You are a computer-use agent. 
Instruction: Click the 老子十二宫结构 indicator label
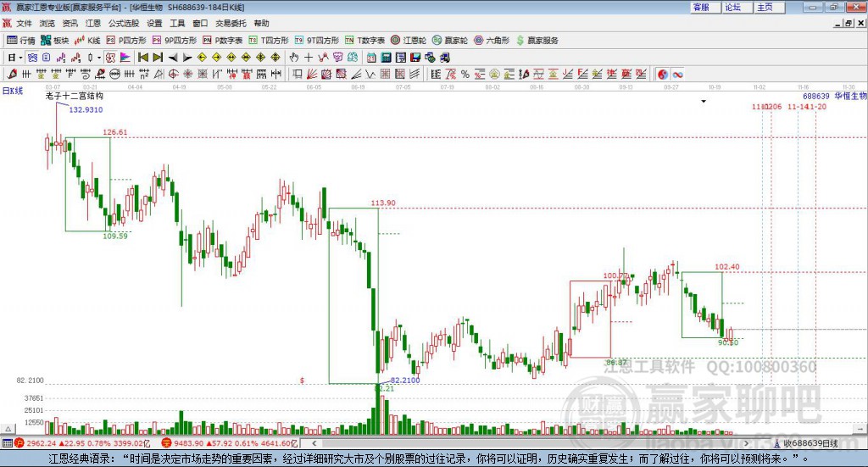click(75, 96)
